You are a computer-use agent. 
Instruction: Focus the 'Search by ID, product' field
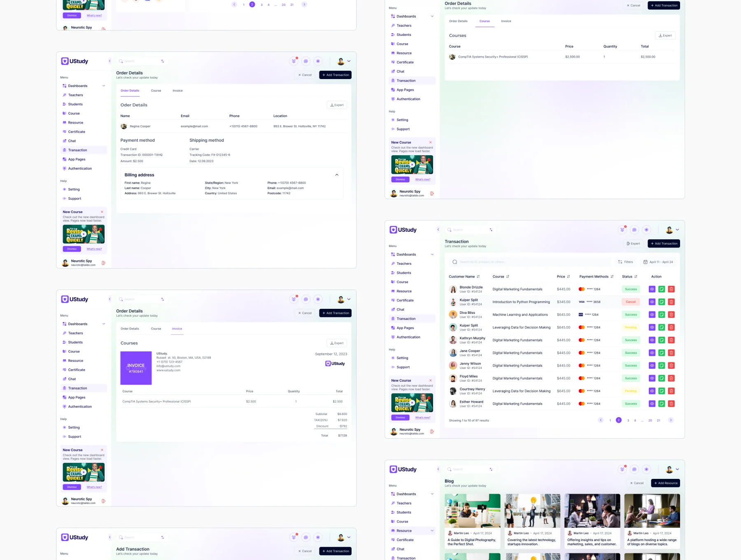pos(530,262)
